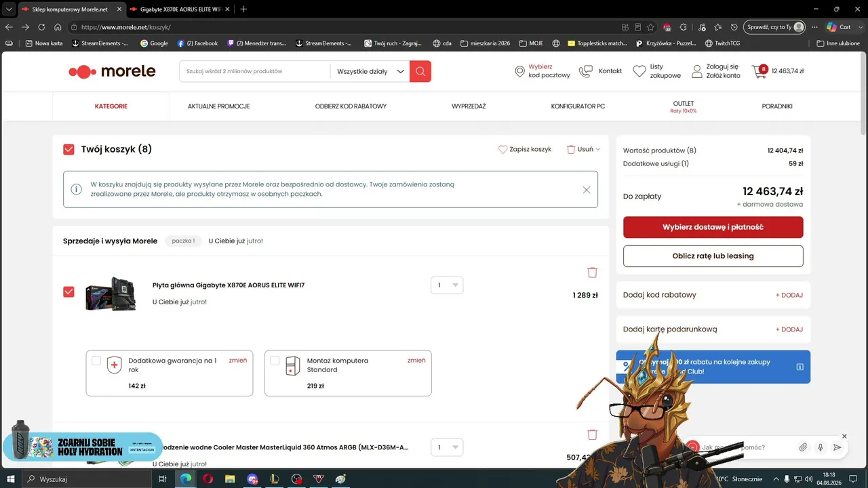This screenshot has width=868, height=488.
Task: Go back to the previous page
Action: tap(9, 27)
